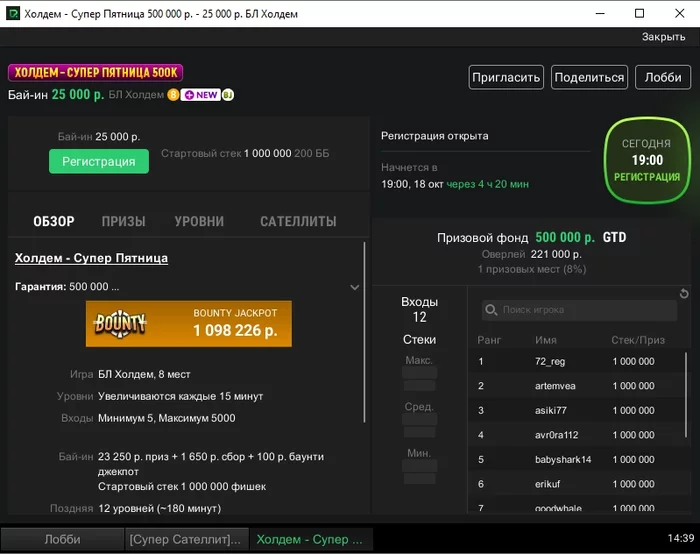Click the Пригласить button
Image resolution: width=700 pixels, height=554 pixels.
coord(506,77)
